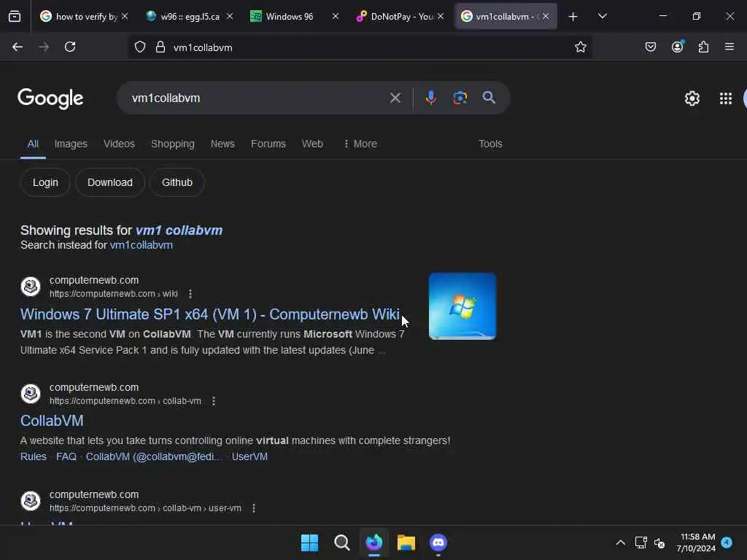This screenshot has height=560, width=747.
Task: Click the muted volume tray icon
Action: [x=659, y=542]
